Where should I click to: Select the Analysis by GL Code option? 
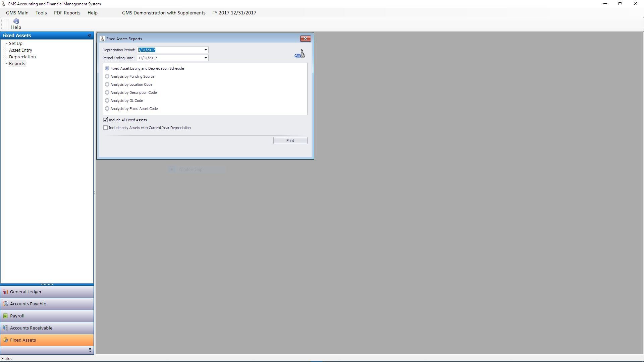107,101
